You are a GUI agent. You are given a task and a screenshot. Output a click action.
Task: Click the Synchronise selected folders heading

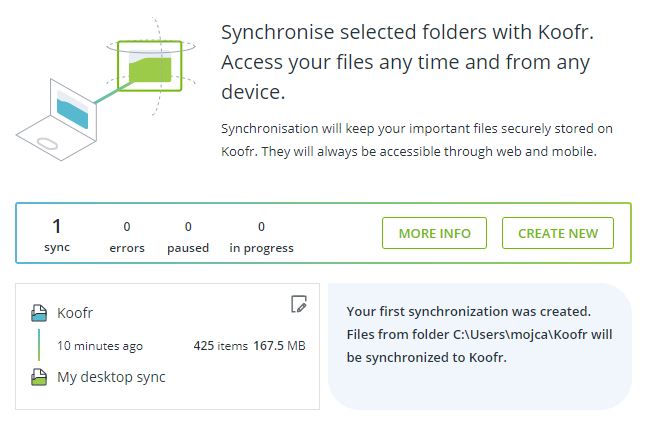407,62
